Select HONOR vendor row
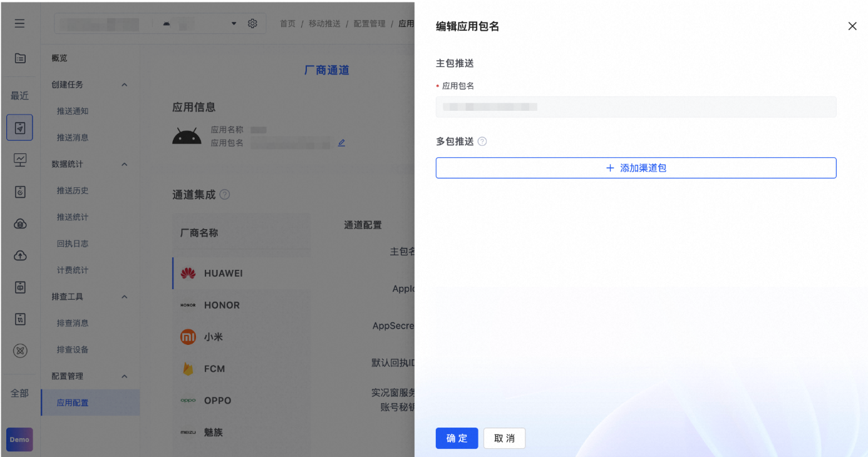868x457 pixels. (242, 306)
